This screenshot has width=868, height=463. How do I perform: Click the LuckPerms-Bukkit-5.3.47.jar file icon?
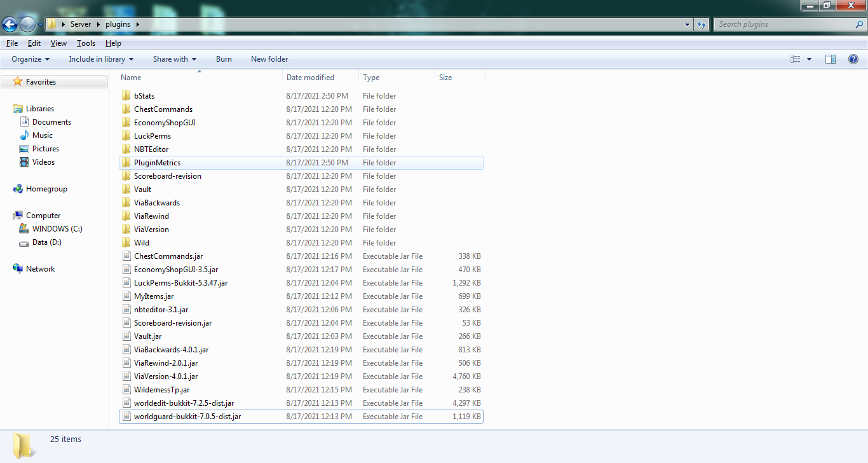pos(126,283)
